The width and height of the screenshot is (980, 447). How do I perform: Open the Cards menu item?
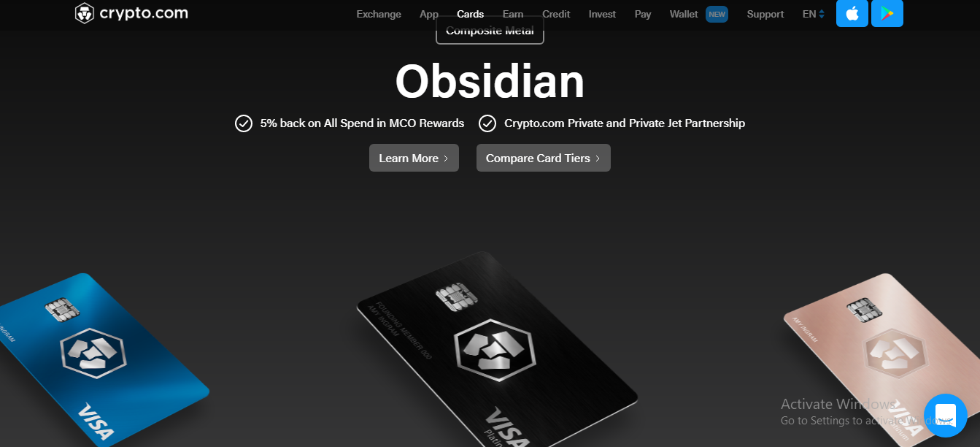[x=471, y=14]
